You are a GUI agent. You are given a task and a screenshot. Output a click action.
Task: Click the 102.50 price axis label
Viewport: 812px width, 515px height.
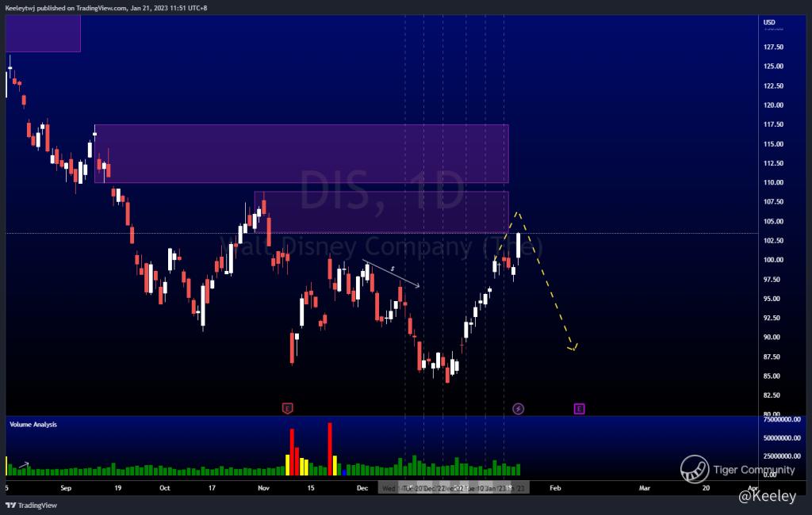click(x=773, y=240)
